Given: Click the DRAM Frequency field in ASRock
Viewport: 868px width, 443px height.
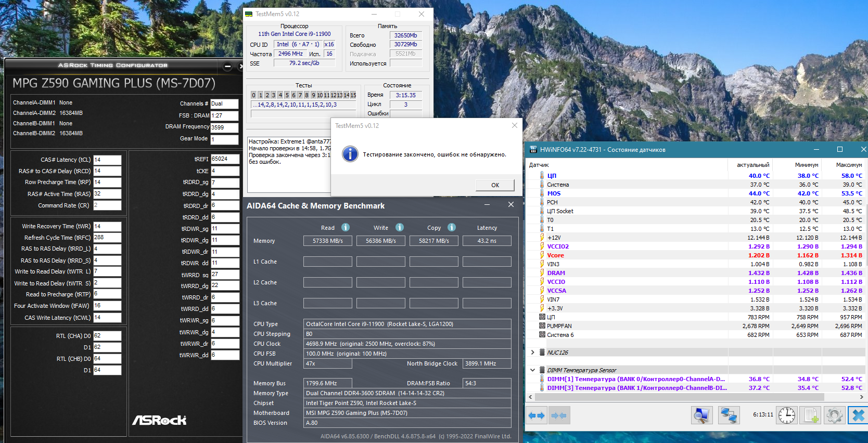Looking at the screenshot, I should point(224,127).
